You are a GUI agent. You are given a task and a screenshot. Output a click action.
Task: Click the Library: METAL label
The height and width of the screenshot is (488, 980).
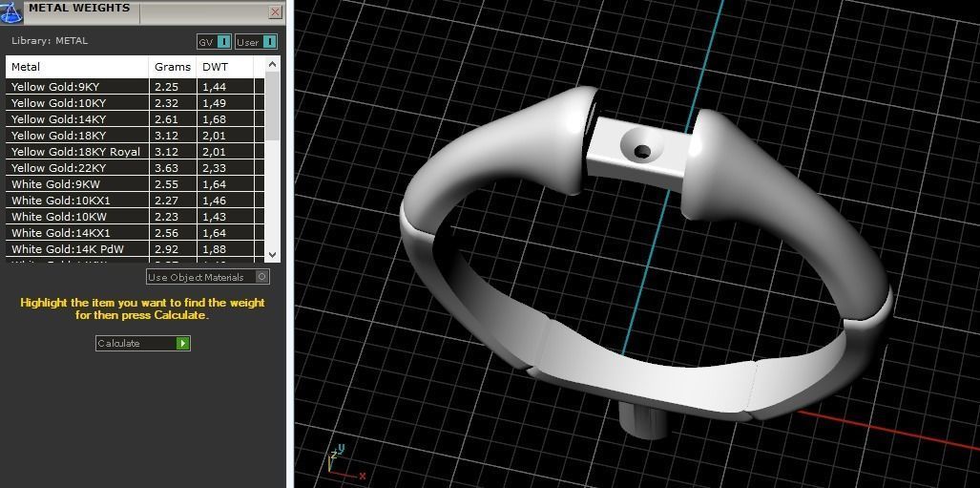coord(50,41)
